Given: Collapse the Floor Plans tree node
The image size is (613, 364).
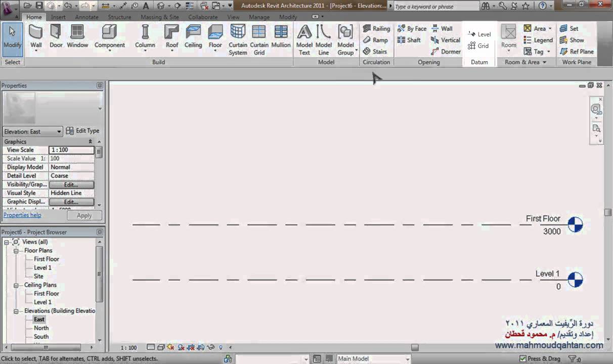Looking at the screenshot, I should coord(16,251).
